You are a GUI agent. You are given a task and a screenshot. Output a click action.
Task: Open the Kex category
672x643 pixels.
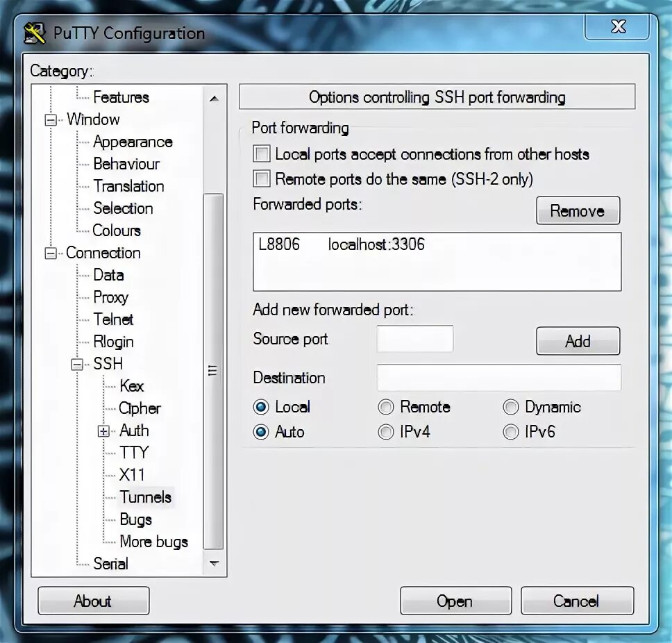131,386
